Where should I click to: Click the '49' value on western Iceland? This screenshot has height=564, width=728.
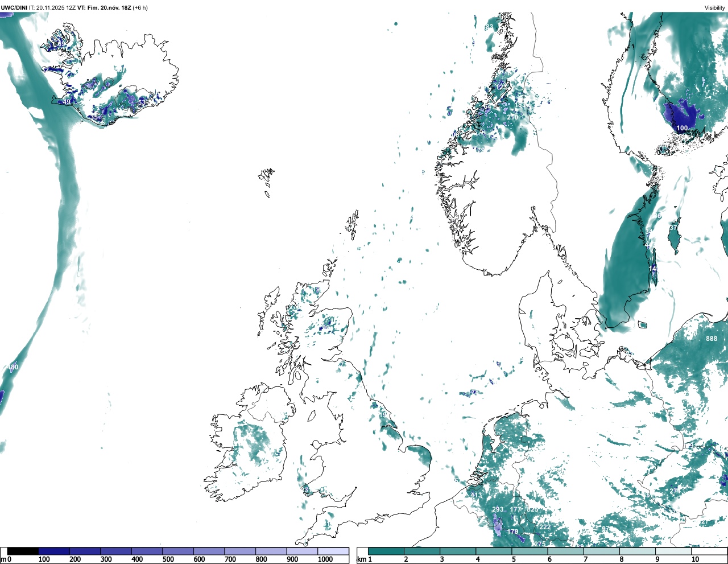tap(67, 102)
